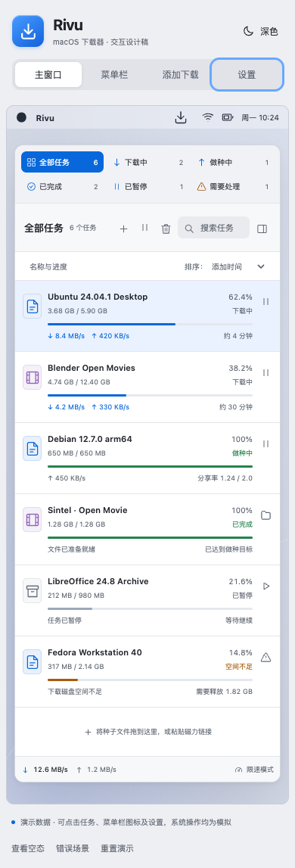Viewport: 295px width, 868px height.
Task: Select Sintel · Open Movie task title
Action: click(x=88, y=510)
